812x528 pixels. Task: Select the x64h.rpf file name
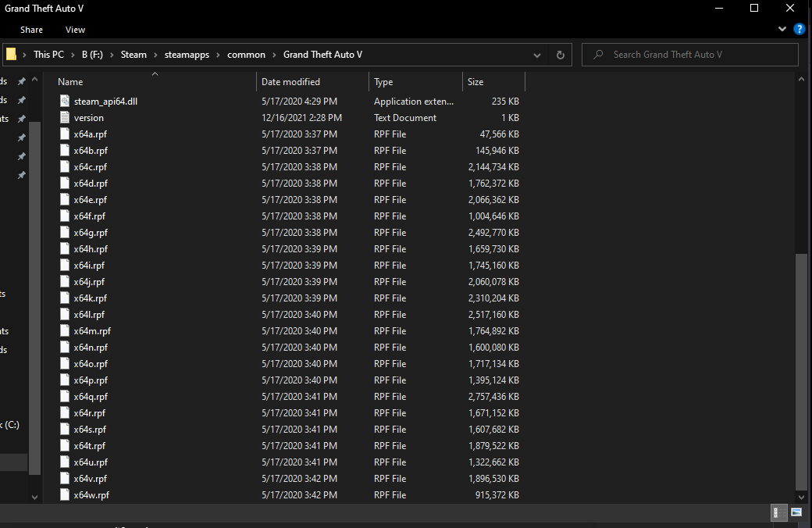[91, 248]
